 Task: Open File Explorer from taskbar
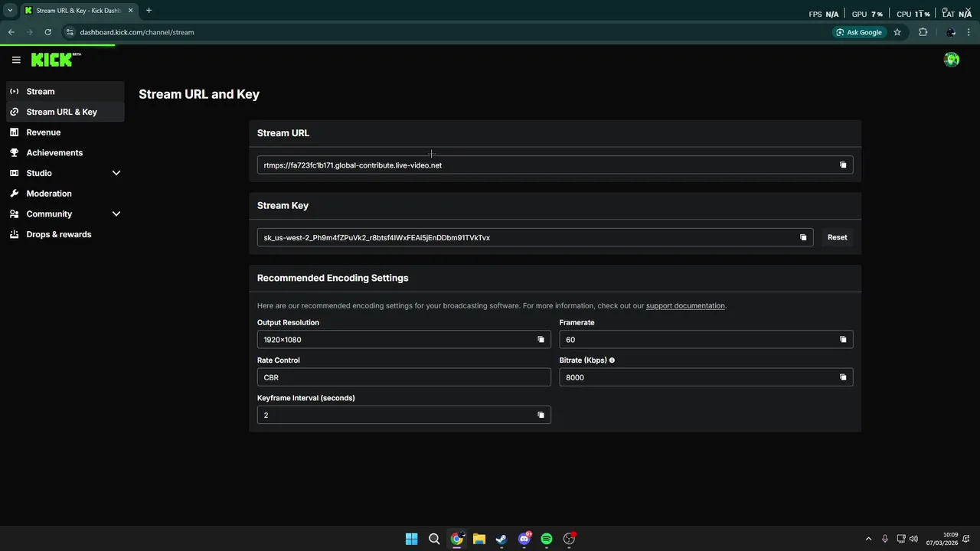pos(479,539)
